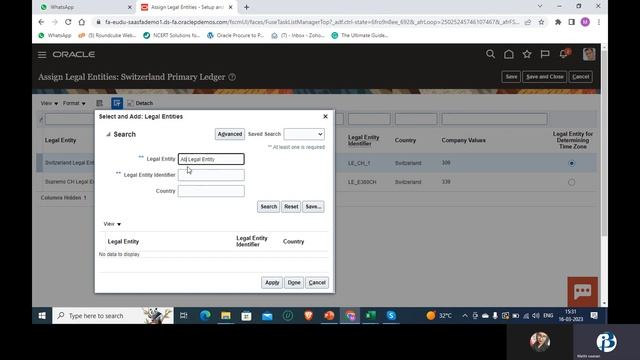
Task: Open Skype from the taskbar
Action: coord(391,316)
